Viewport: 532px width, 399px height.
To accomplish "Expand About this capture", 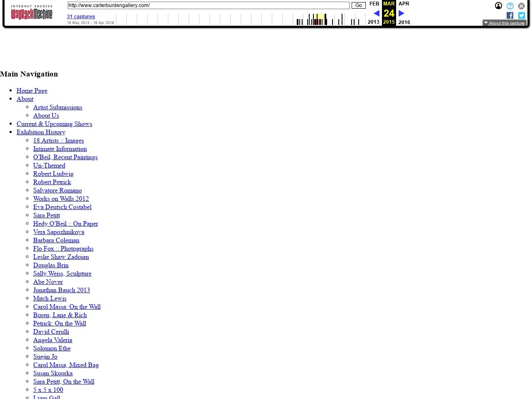I will tap(504, 23).
